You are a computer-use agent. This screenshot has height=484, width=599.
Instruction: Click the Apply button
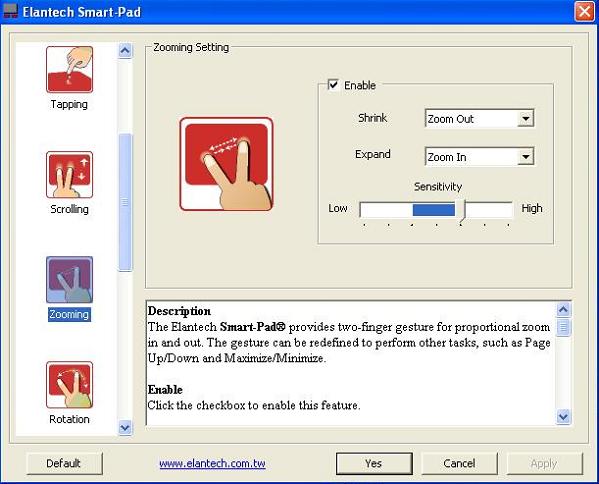pyautogui.click(x=545, y=463)
